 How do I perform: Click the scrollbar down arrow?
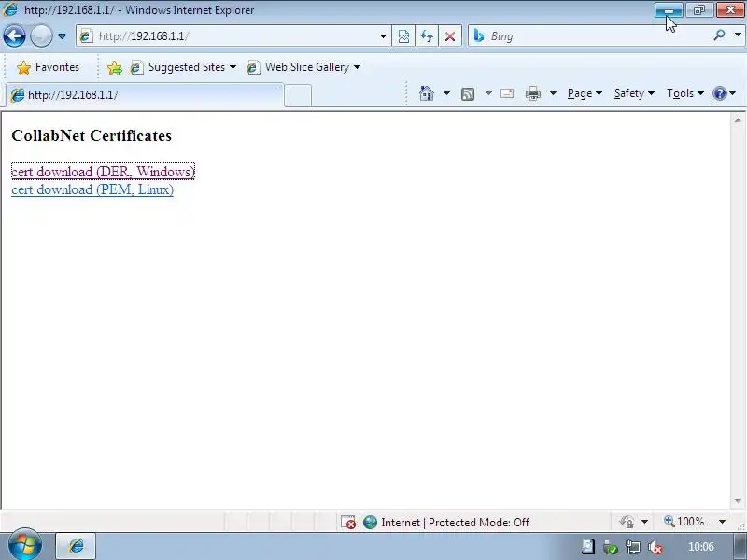tap(738, 501)
